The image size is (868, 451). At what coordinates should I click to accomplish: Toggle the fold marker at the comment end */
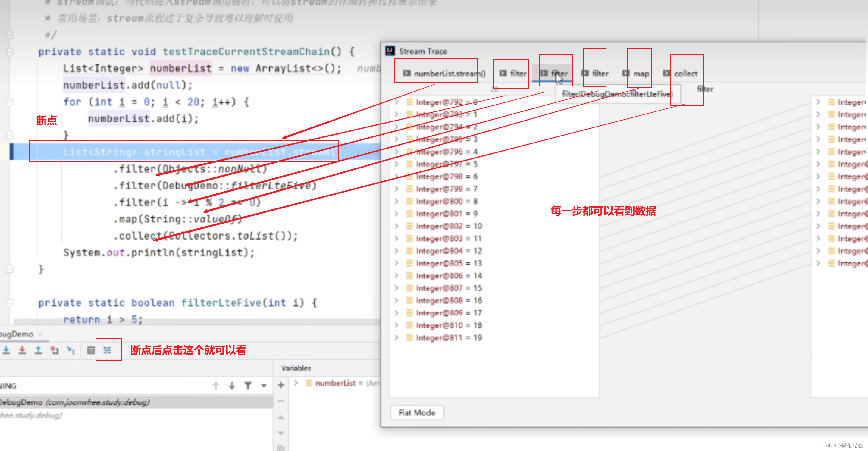pos(10,35)
